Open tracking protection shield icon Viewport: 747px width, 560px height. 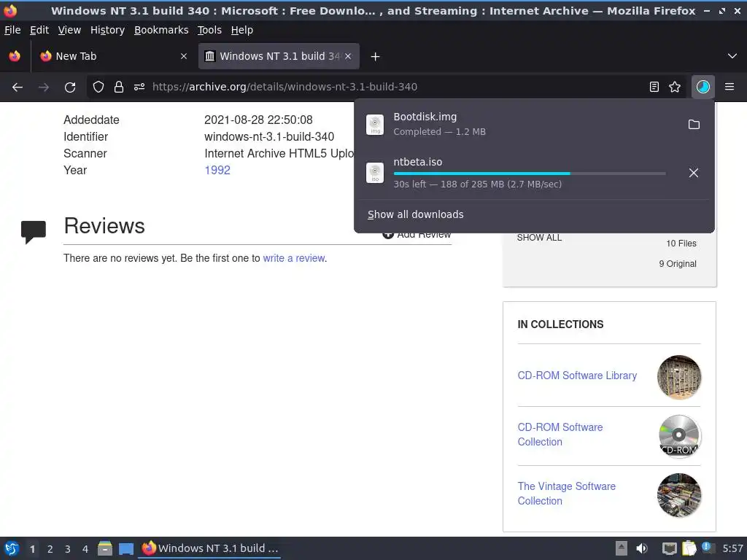pyautogui.click(x=98, y=87)
